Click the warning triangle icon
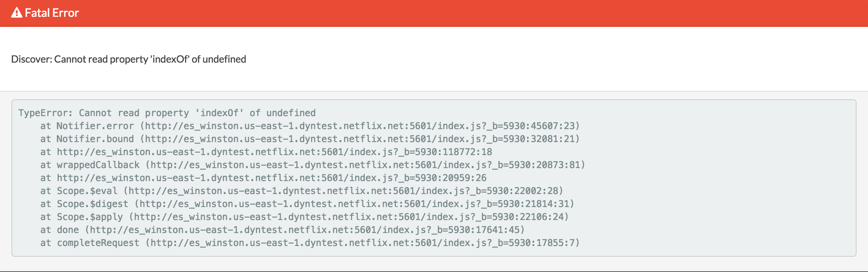Viewport: 868px width, 272px height. click(17, 13)
